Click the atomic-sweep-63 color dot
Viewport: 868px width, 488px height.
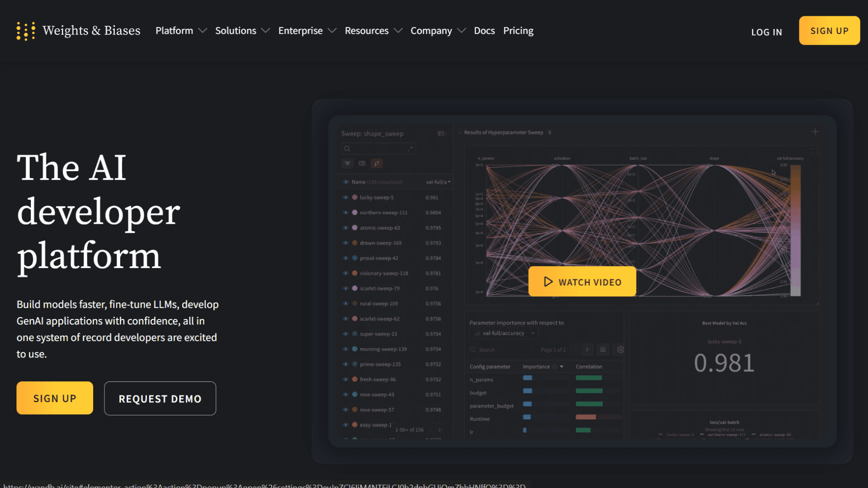point(355,228)
